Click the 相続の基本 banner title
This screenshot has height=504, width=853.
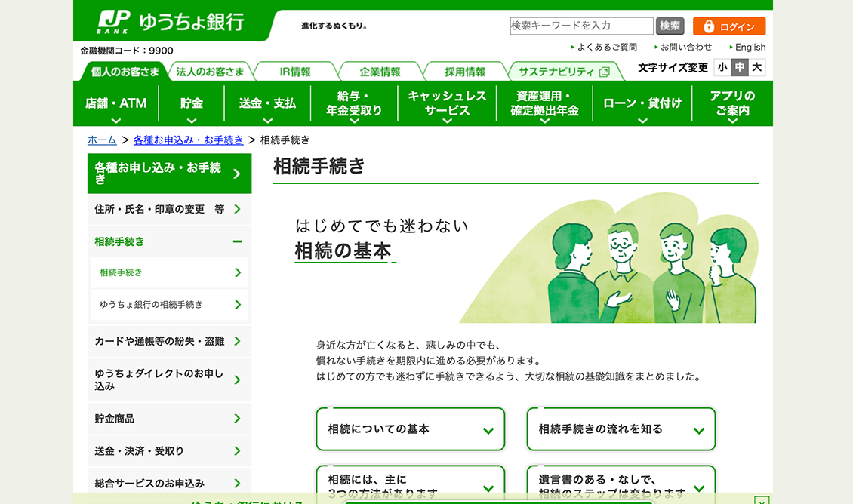click(x=343, y=250)
